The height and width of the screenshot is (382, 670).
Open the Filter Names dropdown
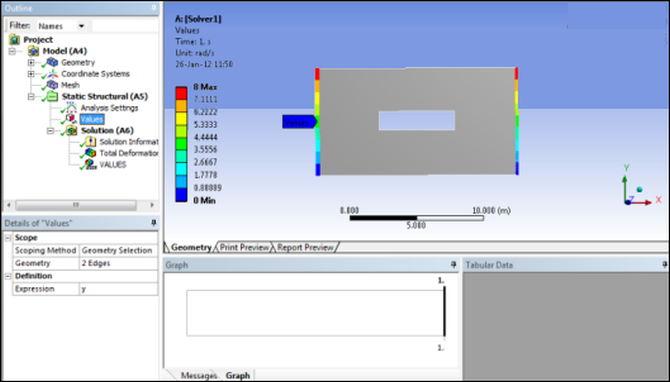81,26
